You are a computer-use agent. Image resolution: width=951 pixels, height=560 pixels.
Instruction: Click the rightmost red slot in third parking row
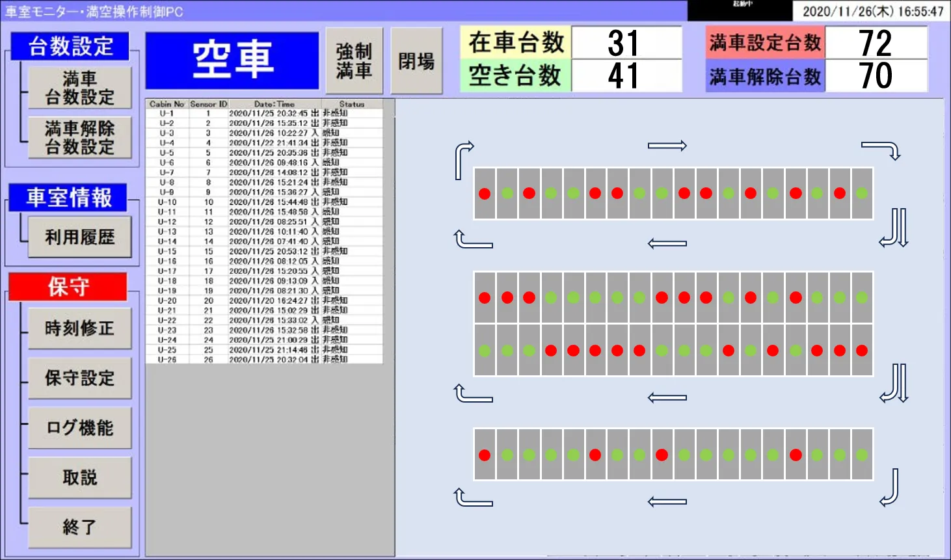point(862,351)
